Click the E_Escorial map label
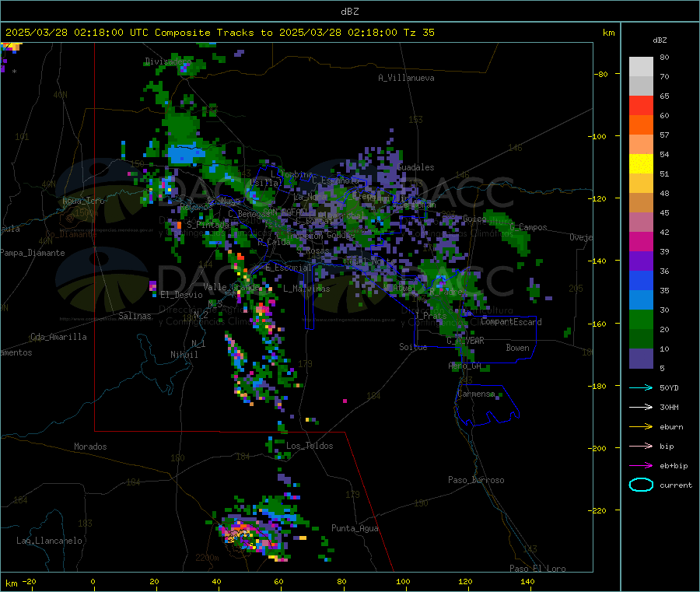Viewport: 700px width, 592px height. point(289,268)
